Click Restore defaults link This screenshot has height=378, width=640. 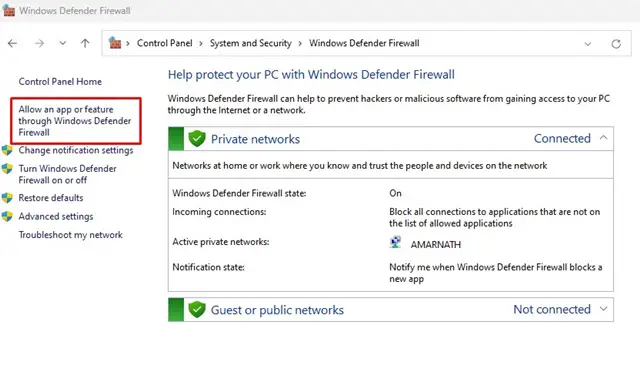pos(51,198)
